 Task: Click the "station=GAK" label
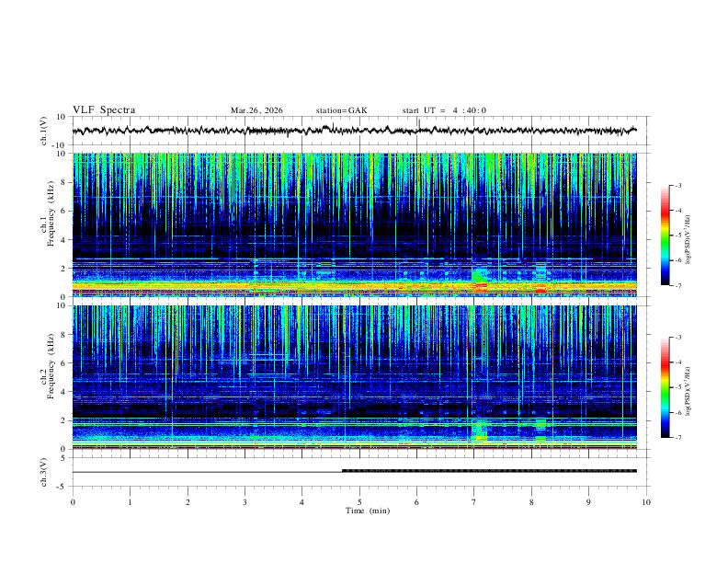pyautogui.click(x=341, y=110)
